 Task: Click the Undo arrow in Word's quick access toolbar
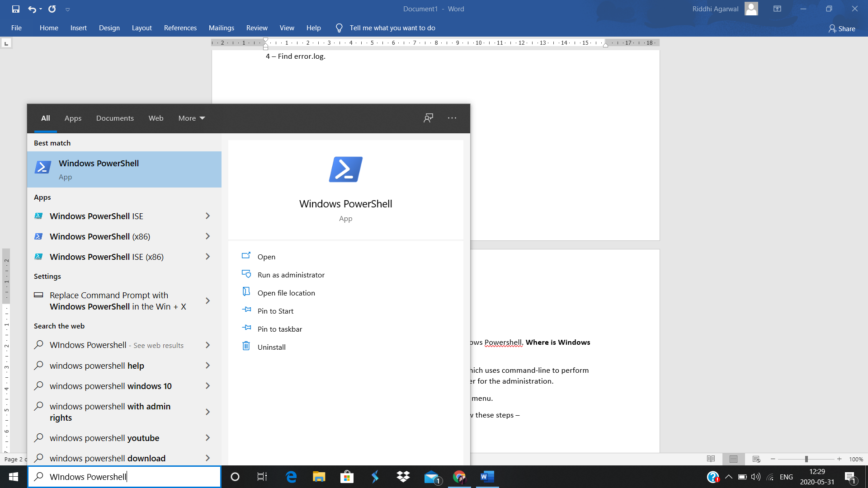tap(32, 9)
